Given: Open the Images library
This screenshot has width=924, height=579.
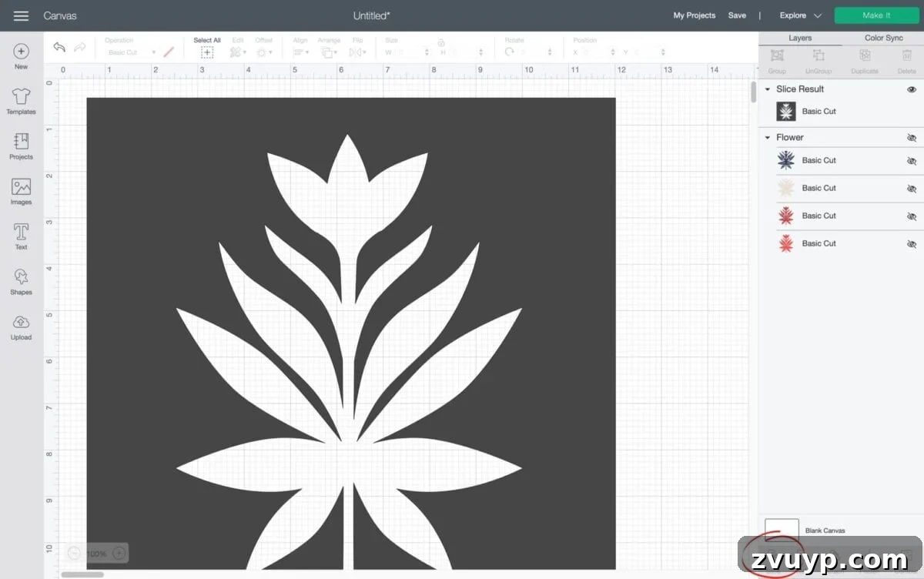Looking at the screenshot, I should 21,192.
